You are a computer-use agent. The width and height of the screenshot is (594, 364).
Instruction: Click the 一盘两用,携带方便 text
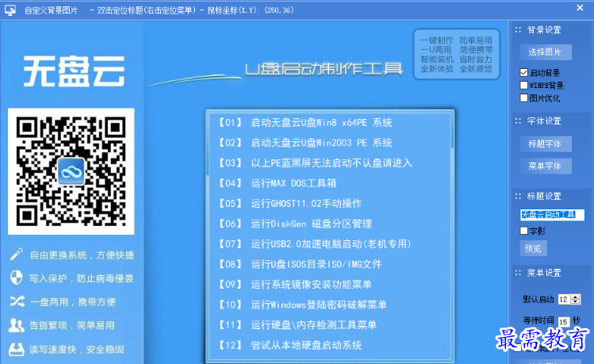(73, 302)
